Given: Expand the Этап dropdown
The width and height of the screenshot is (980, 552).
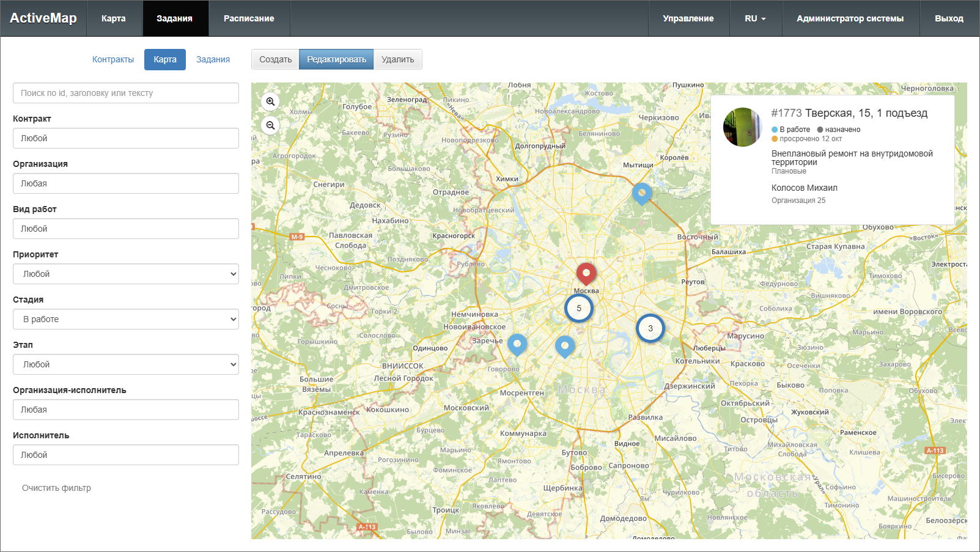Looking at the screenshot, I should pyautogui.click(x=126, y=364).
